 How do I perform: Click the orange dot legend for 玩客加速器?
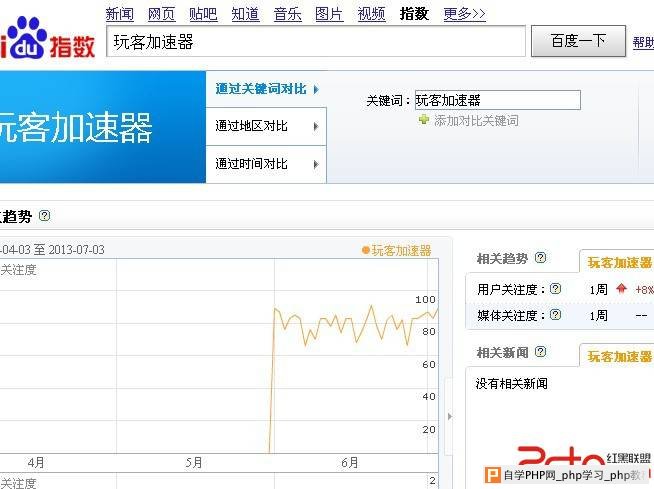pyautogui.click(x=366, y=250)
